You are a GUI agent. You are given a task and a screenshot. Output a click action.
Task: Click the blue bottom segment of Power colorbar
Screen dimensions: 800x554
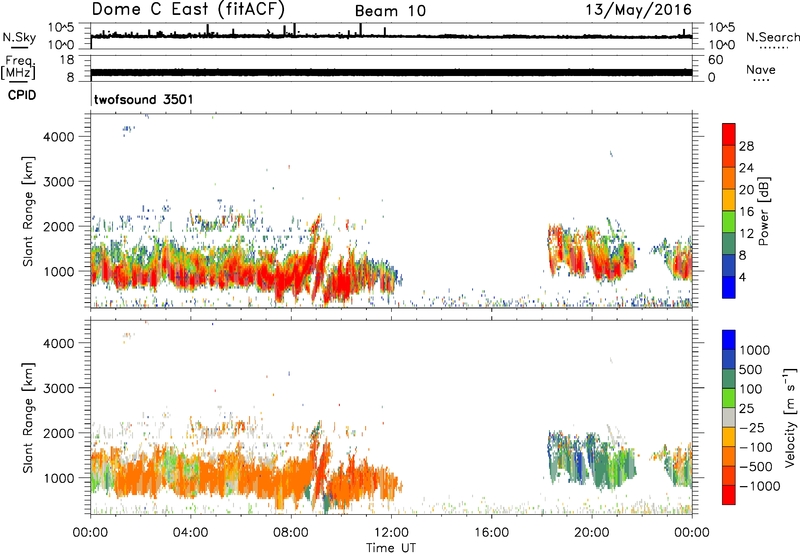(729, 287)
